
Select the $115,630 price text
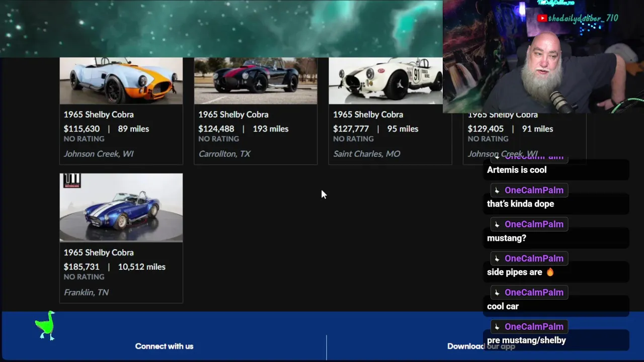(x=82, y=129)
